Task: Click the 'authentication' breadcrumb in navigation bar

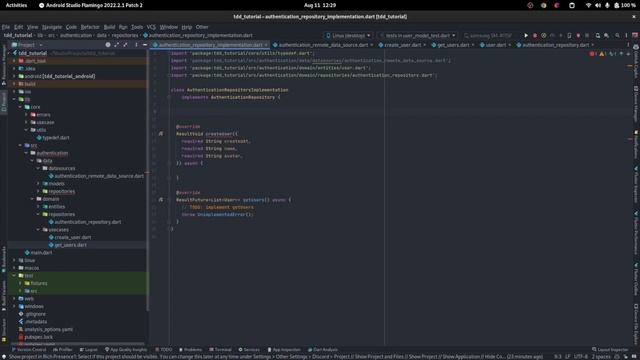Action: coord(76,36)
